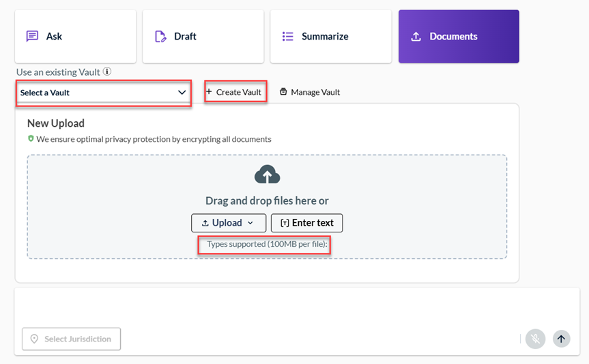
Task: Click the chevron arrow in the Vault selector
Action: pos(182,93)
